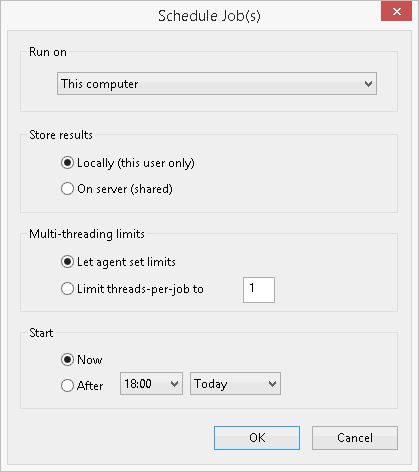Screen dimensions: 419x472
Task: Close the Schedule Job(s) dialog
Action: tap(397, 12)
